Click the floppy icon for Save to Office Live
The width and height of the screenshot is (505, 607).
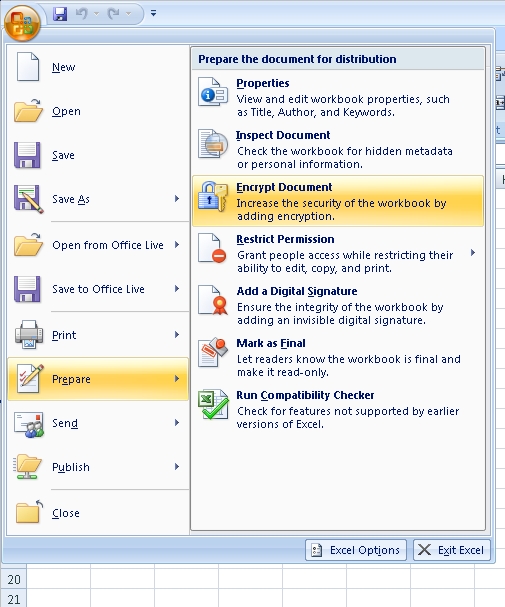(x=27, y=289)
